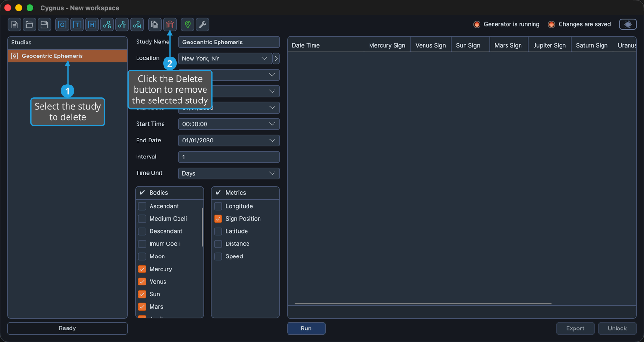Tick the Descendant checkbox
This screenshot has height=342, width=644.
point(142,231)
